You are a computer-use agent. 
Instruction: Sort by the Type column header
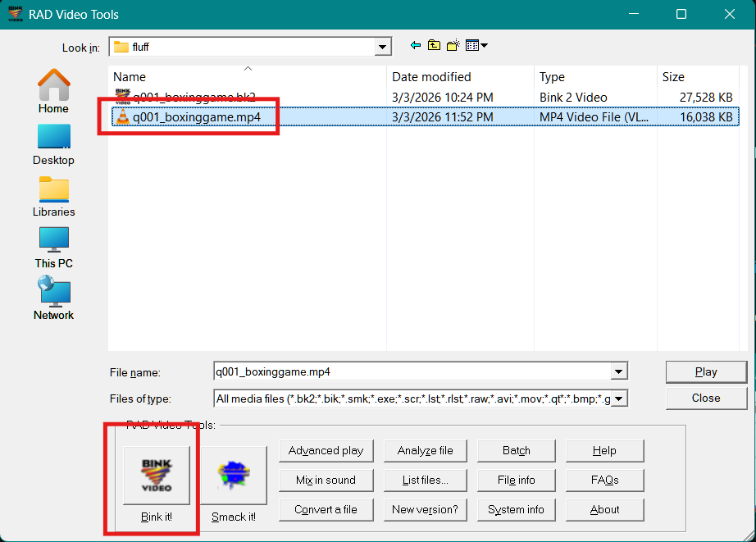[x=595, y=77]
